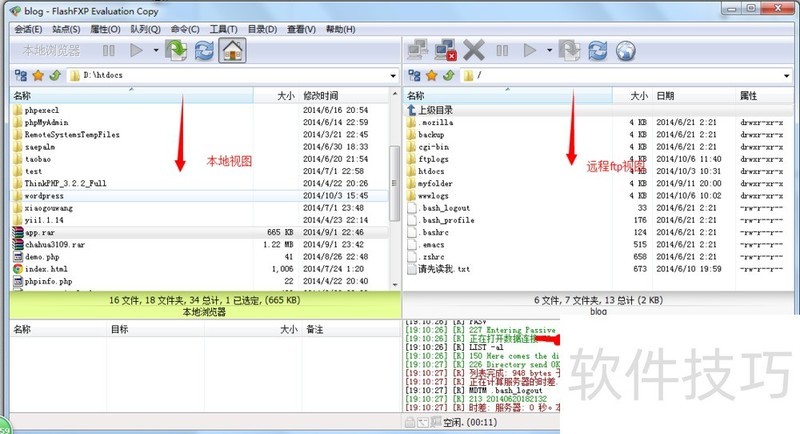Sort remote files by 属性 column
Screen dimensions: 800x434
(764, 95)
